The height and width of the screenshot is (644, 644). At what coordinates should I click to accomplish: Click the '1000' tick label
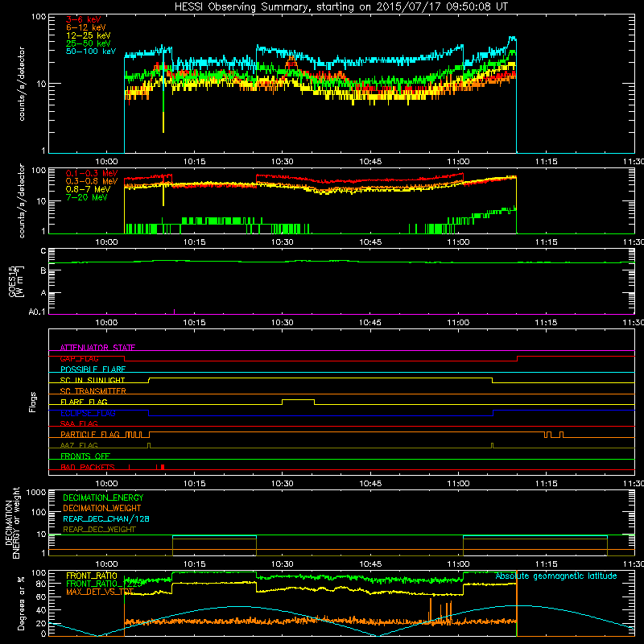pos(36,493)
